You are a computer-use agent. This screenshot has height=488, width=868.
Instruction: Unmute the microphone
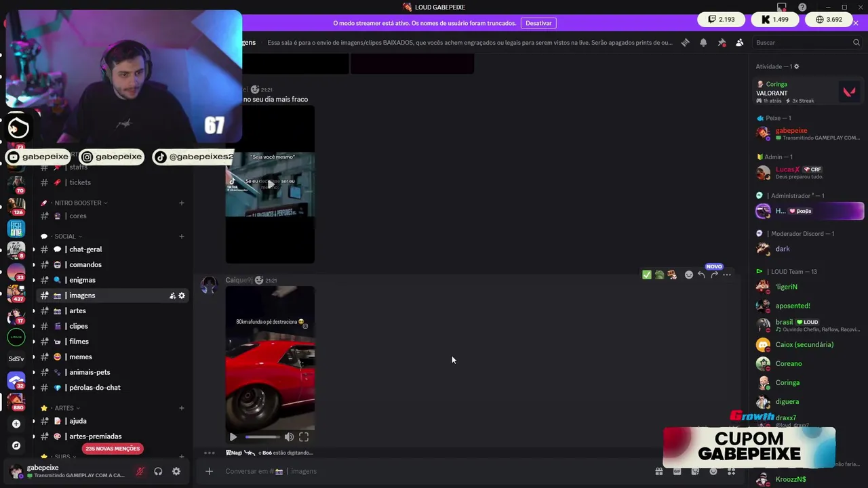coord(140,471)
